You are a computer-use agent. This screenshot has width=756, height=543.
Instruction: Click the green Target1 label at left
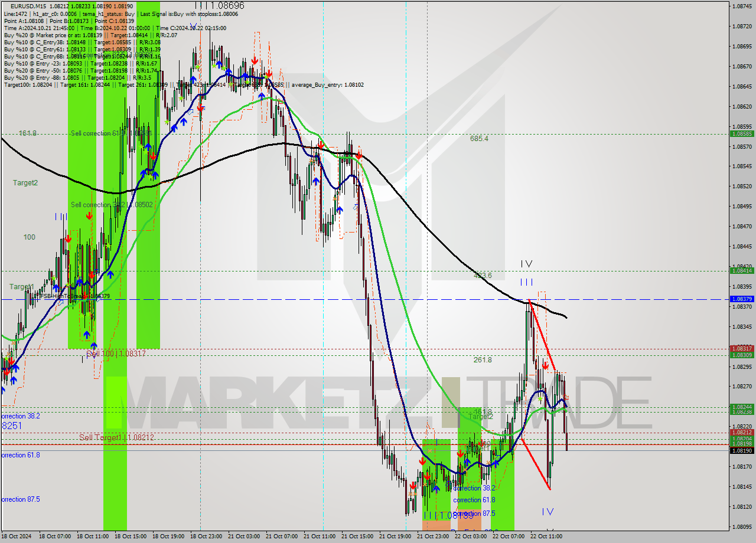(x=22, y=287)
